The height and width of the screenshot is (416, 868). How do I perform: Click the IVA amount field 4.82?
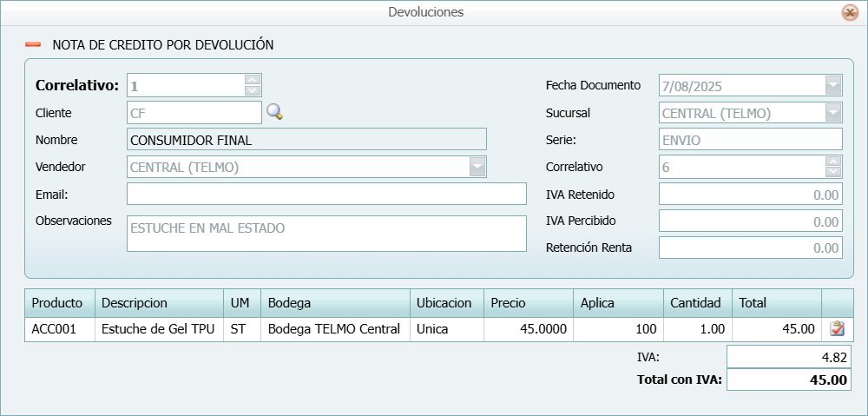pyautogui.click(x=789, y=357)
